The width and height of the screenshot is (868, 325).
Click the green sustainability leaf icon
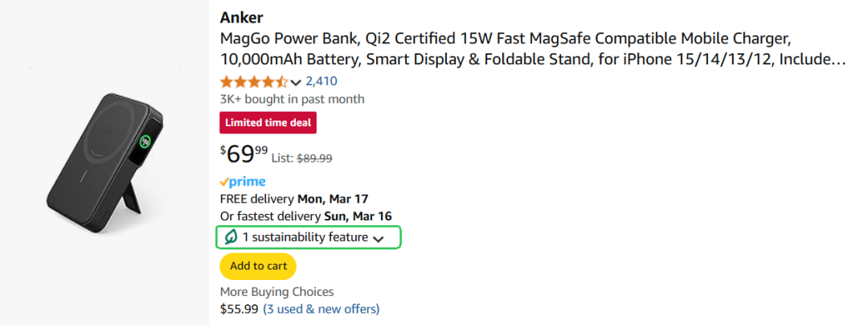pyautogui.click(x=231, y=237)
